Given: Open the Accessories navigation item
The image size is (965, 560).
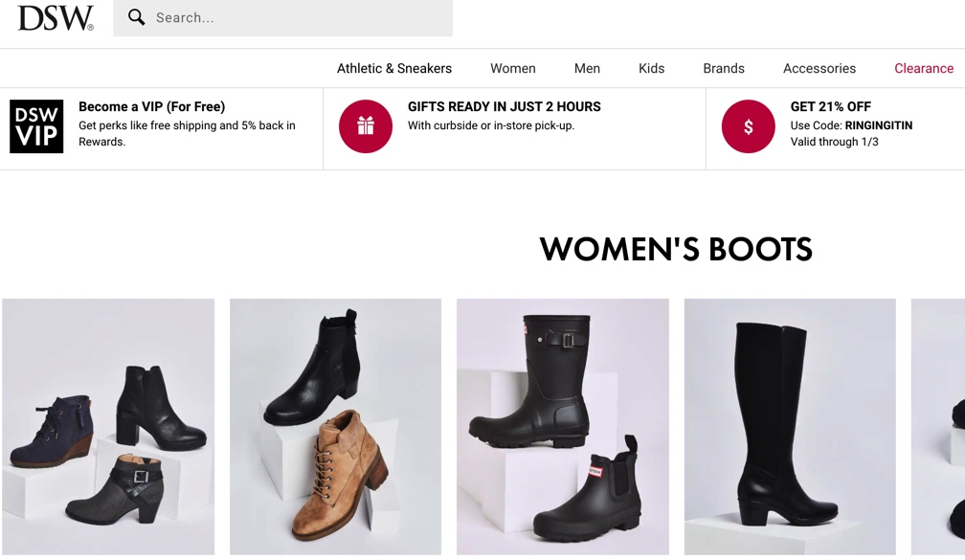Looking at the screenshot, I should click(819, 68).
